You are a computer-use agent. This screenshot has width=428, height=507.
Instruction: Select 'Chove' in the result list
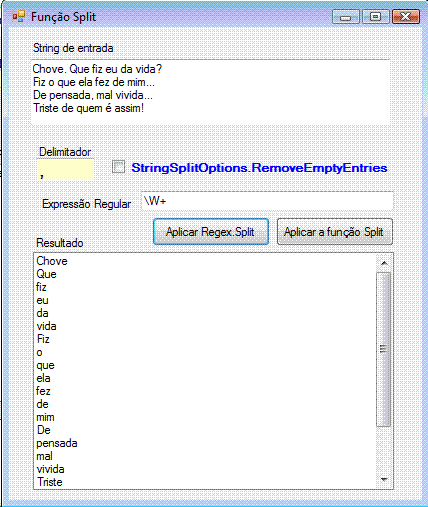52,261
